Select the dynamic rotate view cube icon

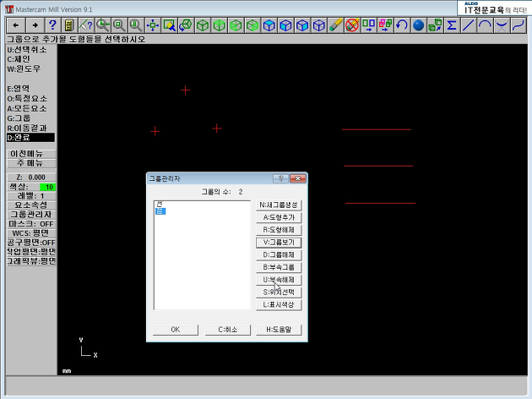(186, 25)
